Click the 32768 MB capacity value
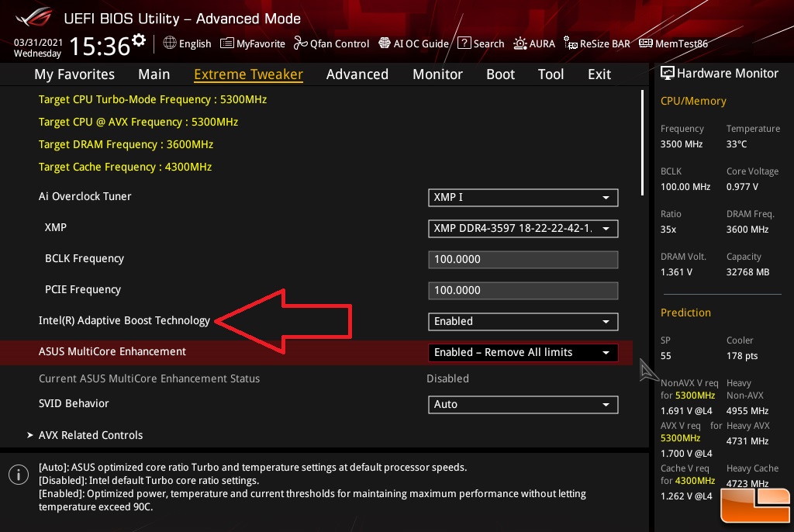 point(747,272)
